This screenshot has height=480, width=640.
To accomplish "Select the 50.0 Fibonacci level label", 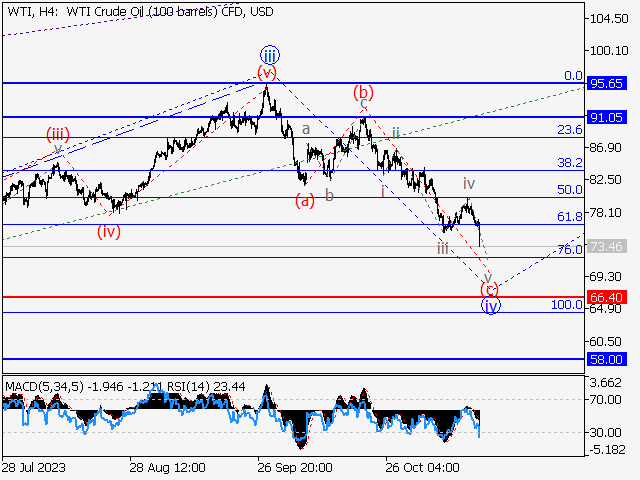I will tap(570, 189).
